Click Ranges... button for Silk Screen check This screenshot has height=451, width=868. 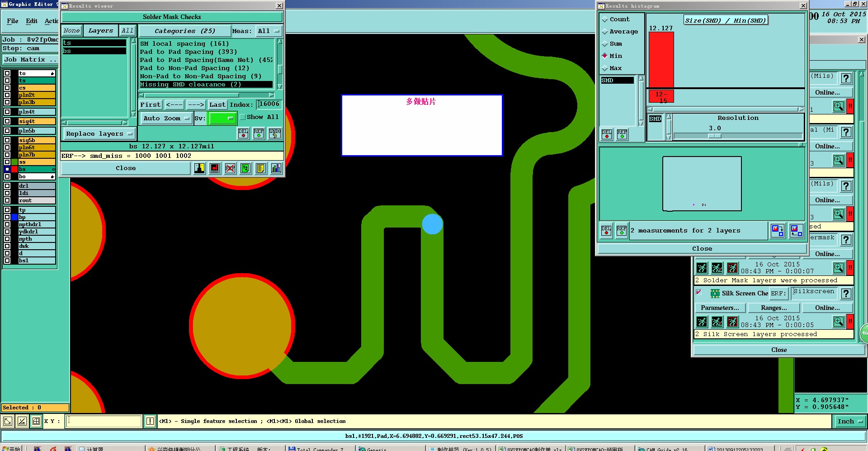coord(774,308)
